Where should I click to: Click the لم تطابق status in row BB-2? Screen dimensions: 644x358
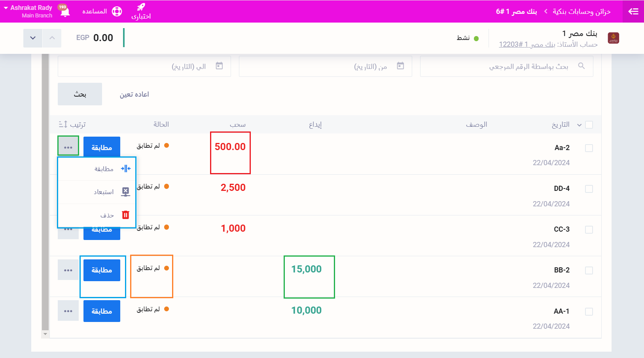pos(153,268)
